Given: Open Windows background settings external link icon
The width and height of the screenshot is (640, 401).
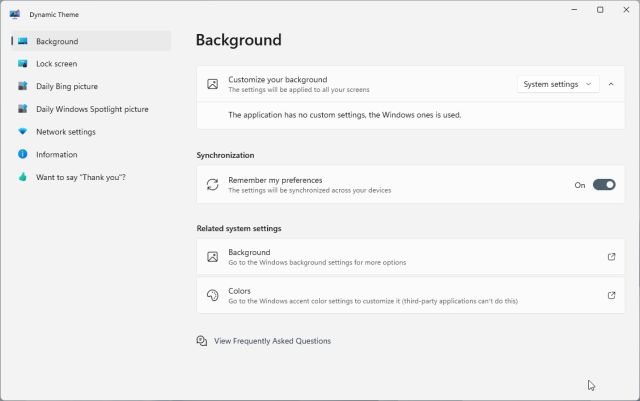Looking at the screenshot, I should tap(612, 257).
